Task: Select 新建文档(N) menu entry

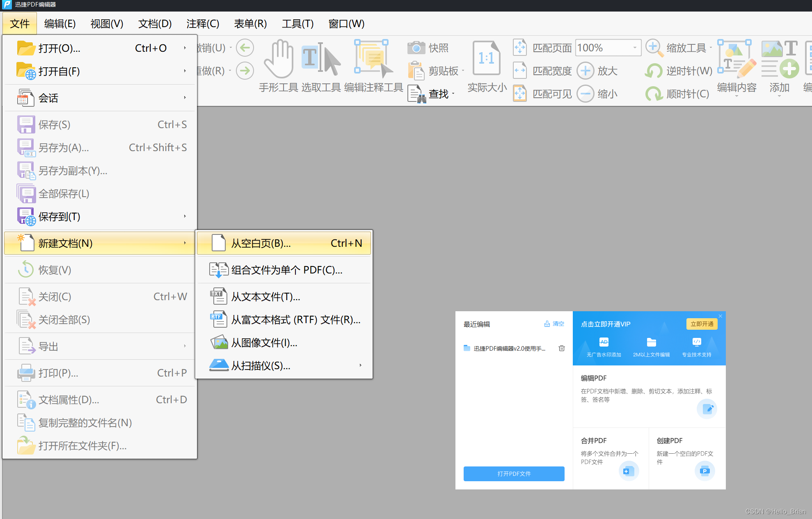Action: [99, 243]
